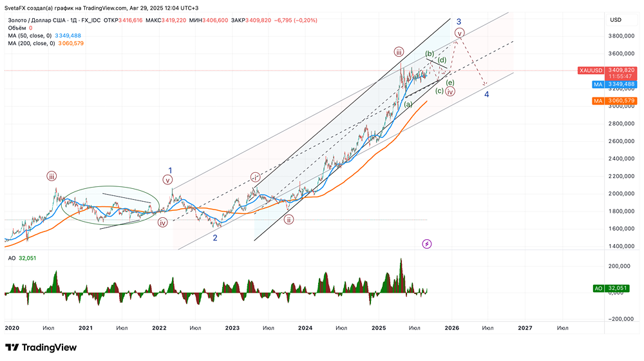Select the green (e) wave label
Viewport: 644px width, 361px height.
[x=450, y=83]
